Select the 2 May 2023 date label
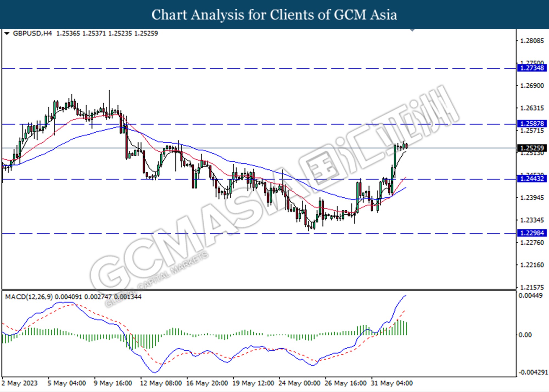The width and height of the screenshot is (549, 392). (19, 383)
